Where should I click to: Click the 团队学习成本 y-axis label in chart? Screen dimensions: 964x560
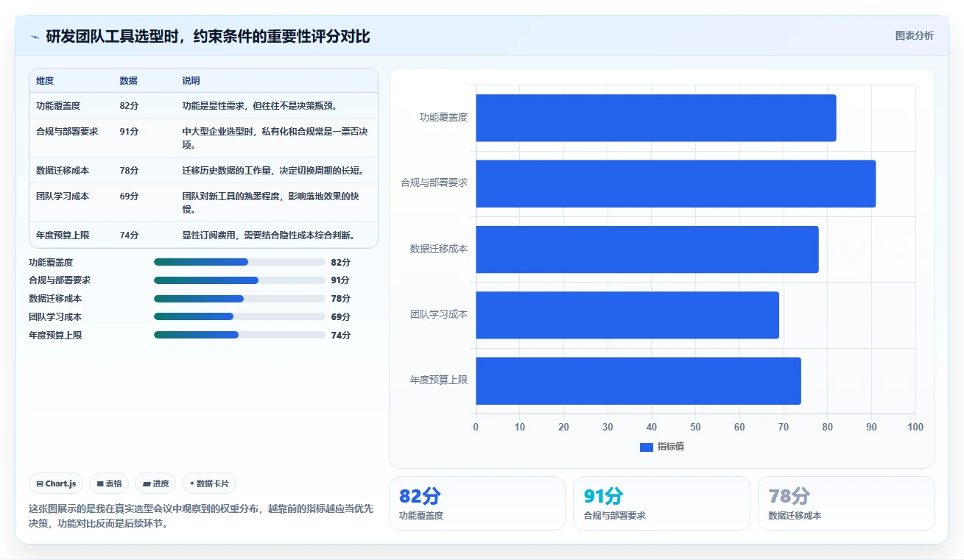pos(439,314)
